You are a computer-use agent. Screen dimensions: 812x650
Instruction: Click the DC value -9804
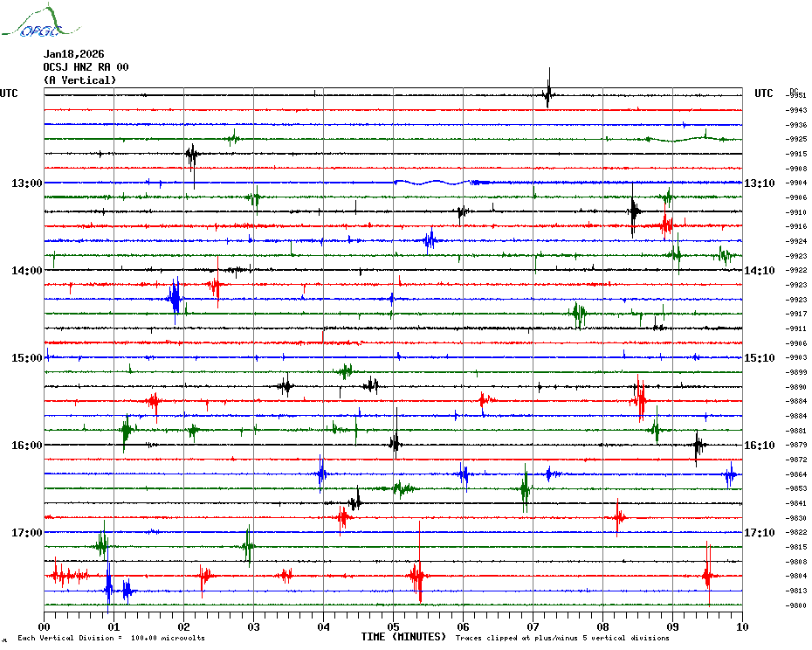(x=796, y=576)
